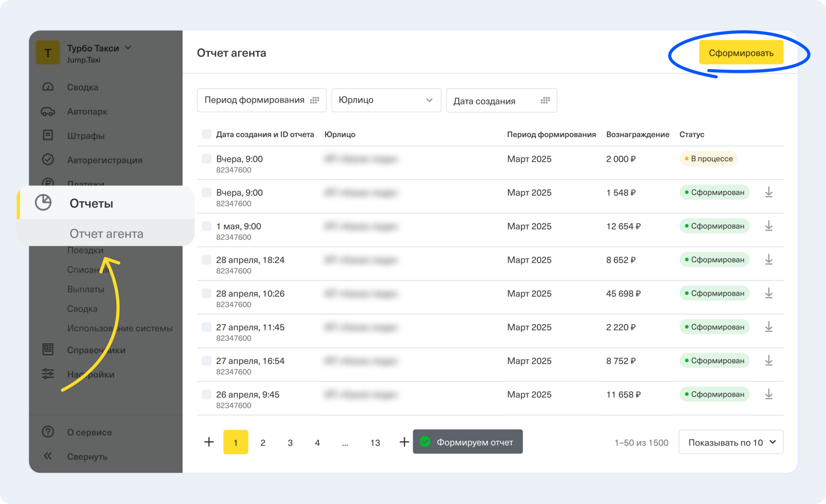The width and height of the screenshot is (826, 504).
Task: Open the Показывать по 10 dropdown
Action: click(x=731, y=443)
